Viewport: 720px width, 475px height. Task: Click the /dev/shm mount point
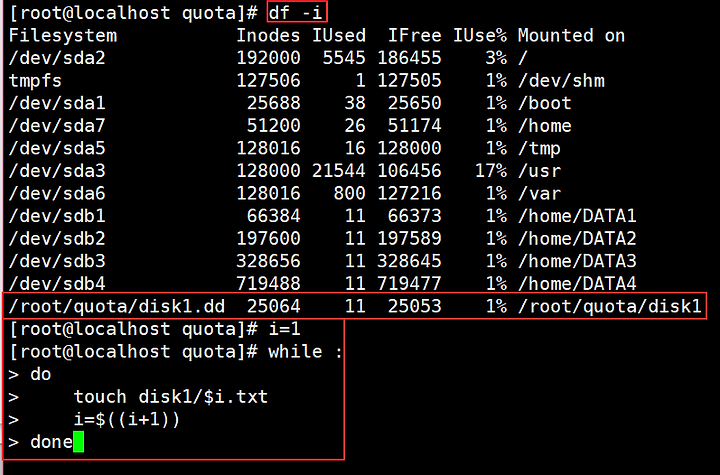point(562,80)
